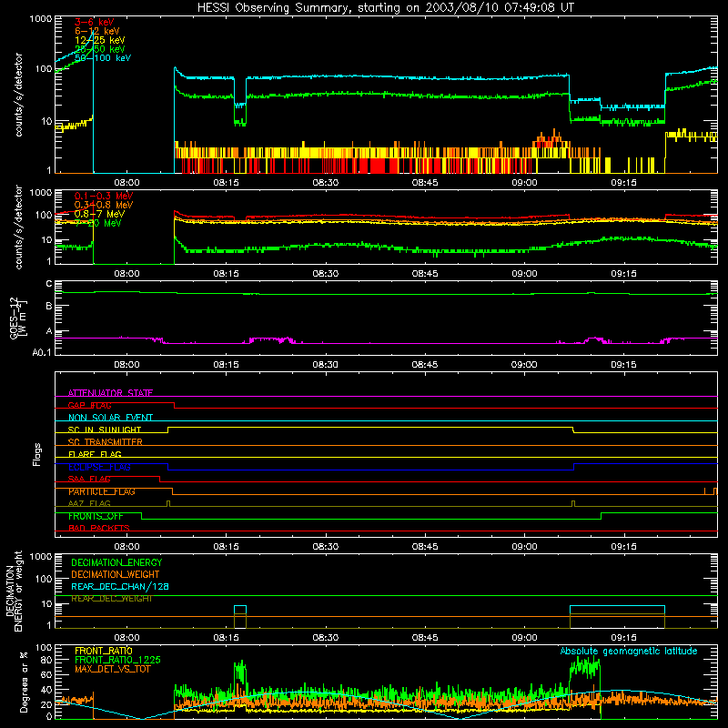This screenshot has height=728, width=728.
Task: Click the 7-20 MeV legend label
Action: [x=98, y=223]
